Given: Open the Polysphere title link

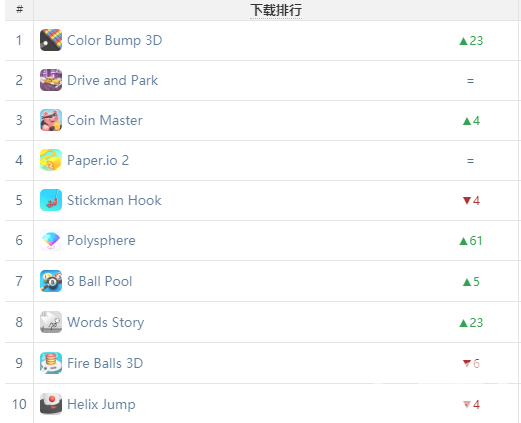Looking at the screenshot, I should pos(101,241).
